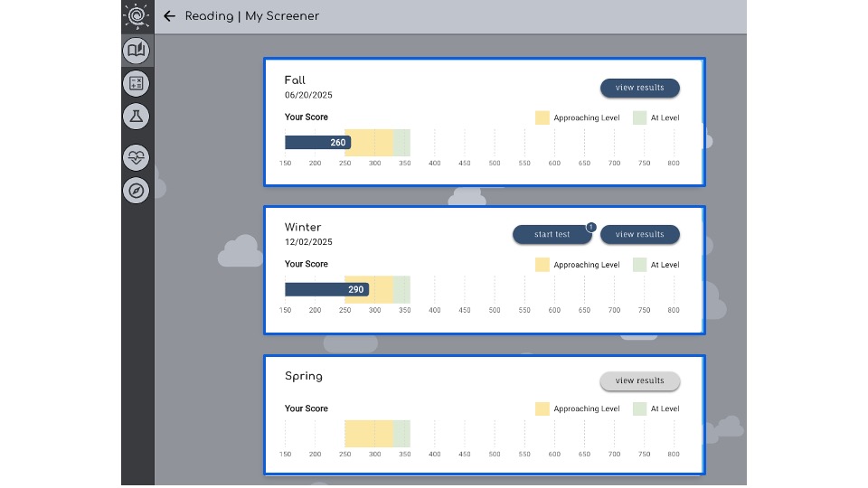Click the sun spiral logo icon
This screenshot has width=868, height=488.
pos(137,15)
